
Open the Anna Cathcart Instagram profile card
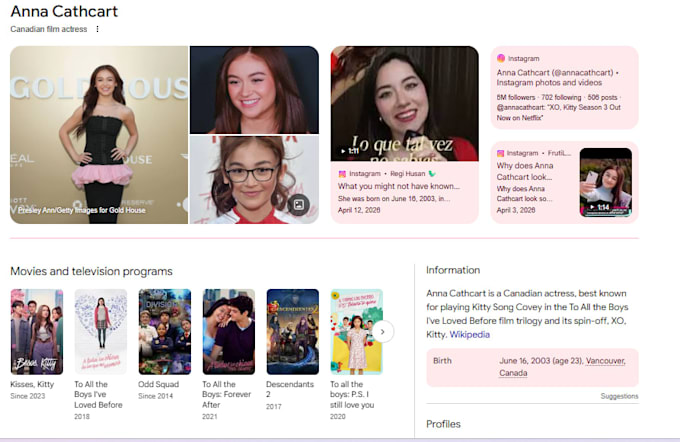pos(564,88)
